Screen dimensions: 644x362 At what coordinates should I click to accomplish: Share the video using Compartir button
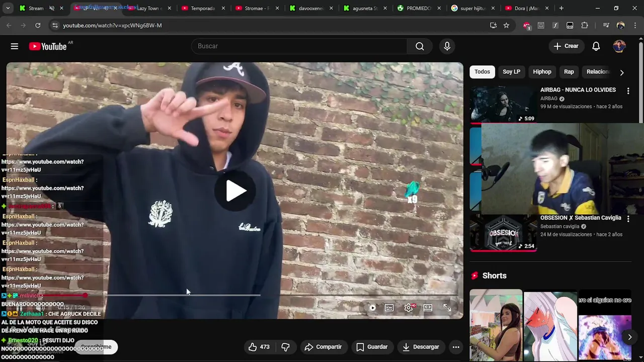(323, 347)
